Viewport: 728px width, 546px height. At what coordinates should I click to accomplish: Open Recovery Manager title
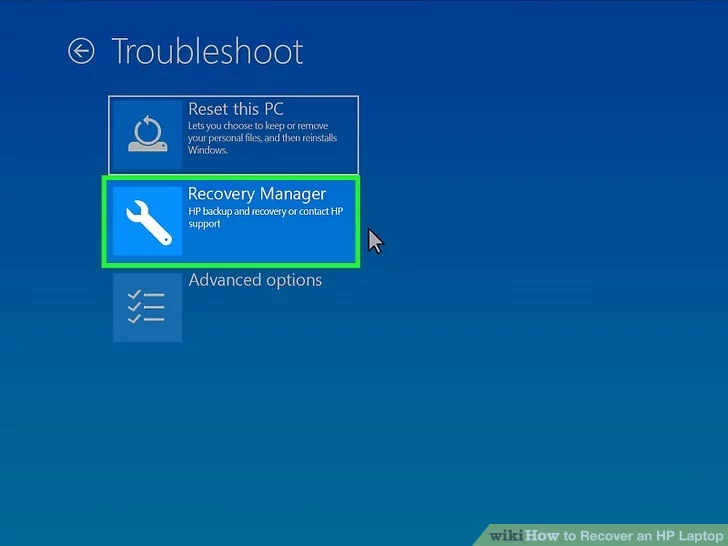(x=257, y=194)
